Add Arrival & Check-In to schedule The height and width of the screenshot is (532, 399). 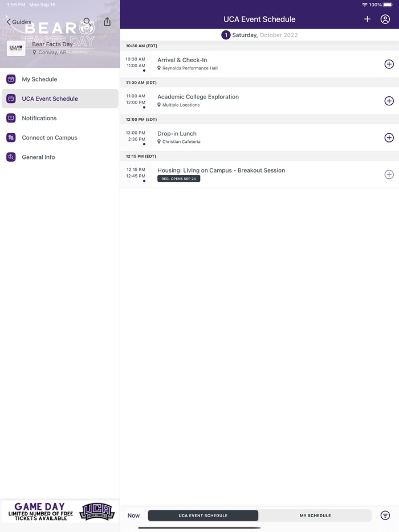[x=389, y=64]
